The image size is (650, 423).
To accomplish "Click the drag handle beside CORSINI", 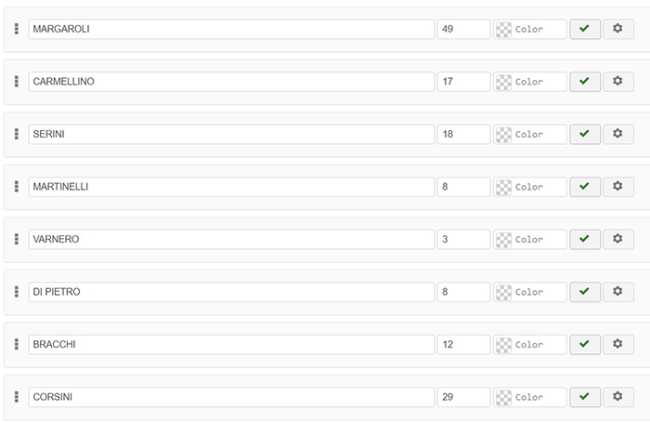I will click(17, 397).
